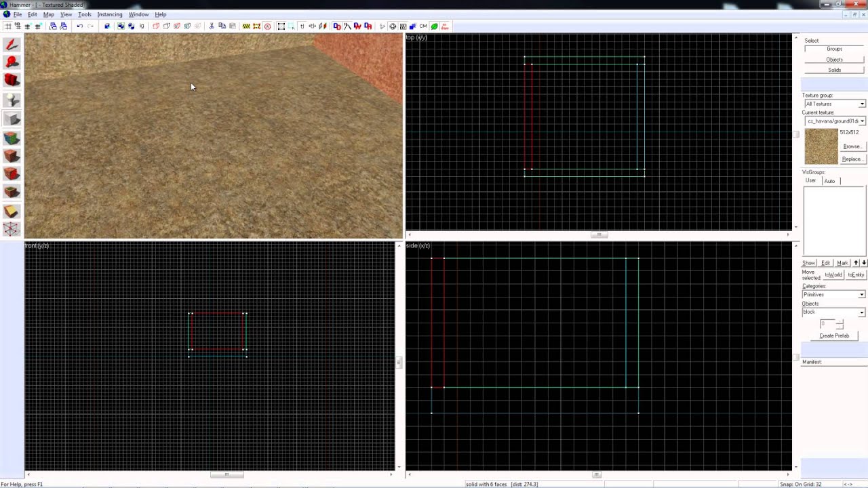Select the Vertex tool (wireframe cube)
The image size is (868, 488).
coord(12,230)
